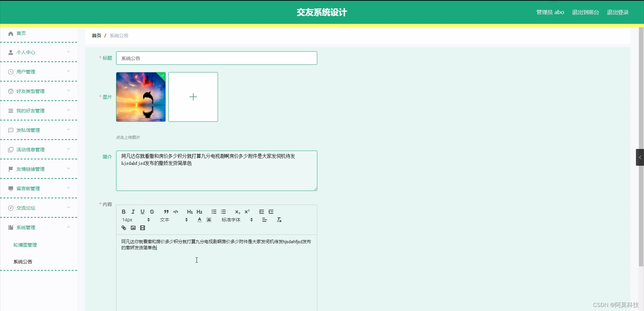Click the code-view icon in editor toolbar
Screen dimensions: 644x311
click(176, 211)
